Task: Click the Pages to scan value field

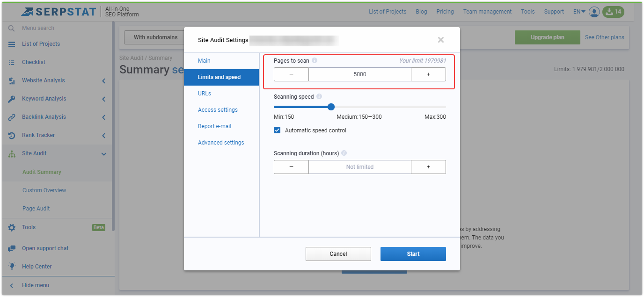Action: (360, 74)
